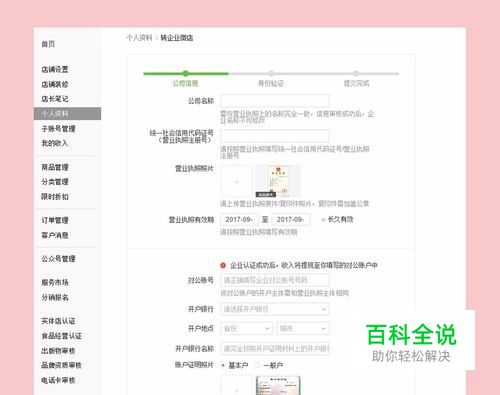Open the 营业执照有效期 start date field
The height and width of the screenshot is (395, 500).
point(239,220)
